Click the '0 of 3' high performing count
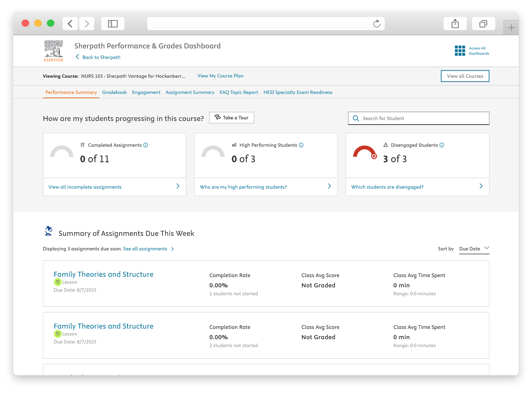The height and width of the screenshot is (401, 532). click(243, 159)
